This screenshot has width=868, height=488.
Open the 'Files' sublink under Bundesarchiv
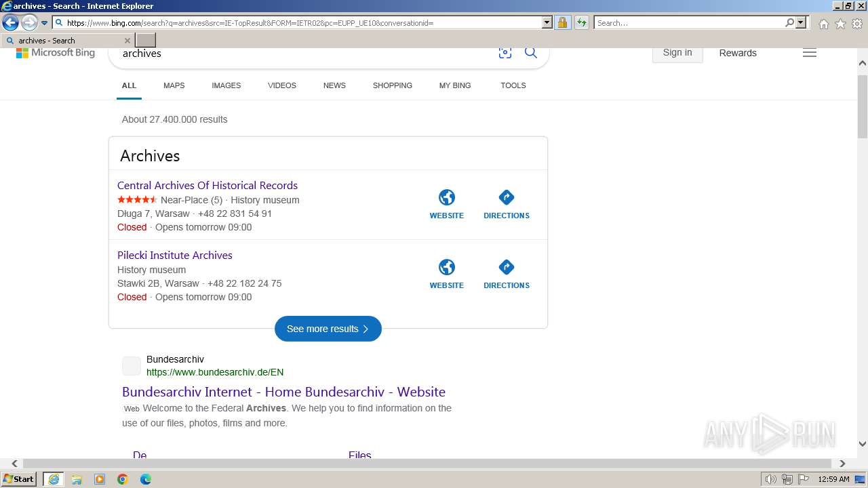[360, 455]
